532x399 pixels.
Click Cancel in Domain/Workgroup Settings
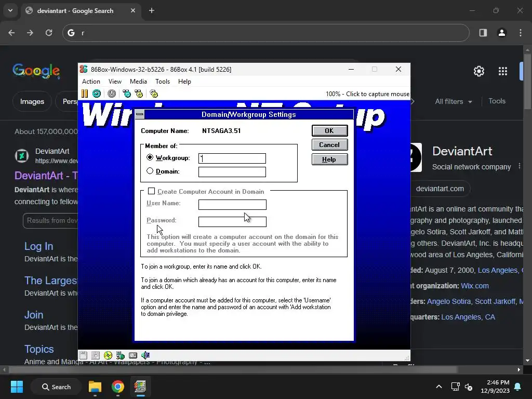[329, 145]
